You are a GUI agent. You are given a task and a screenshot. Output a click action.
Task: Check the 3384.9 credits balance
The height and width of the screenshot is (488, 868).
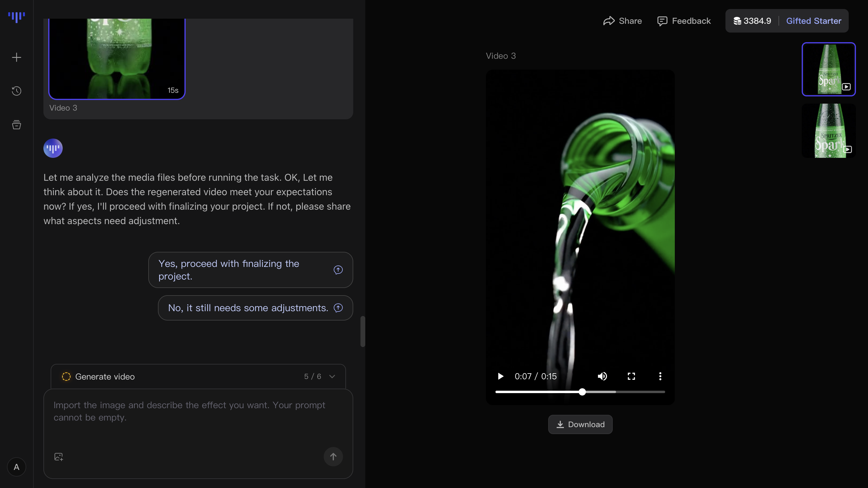[752, 20]
